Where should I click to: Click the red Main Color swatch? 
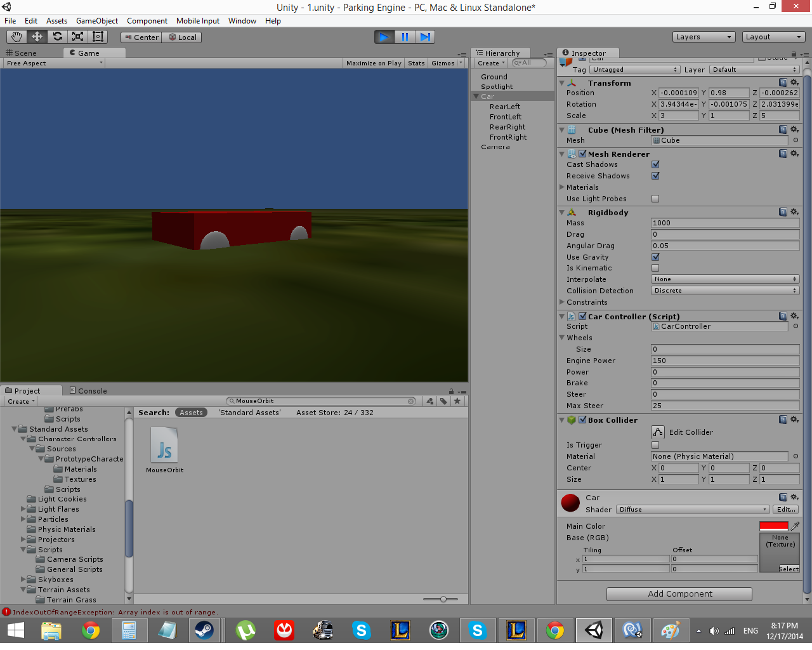773,526
